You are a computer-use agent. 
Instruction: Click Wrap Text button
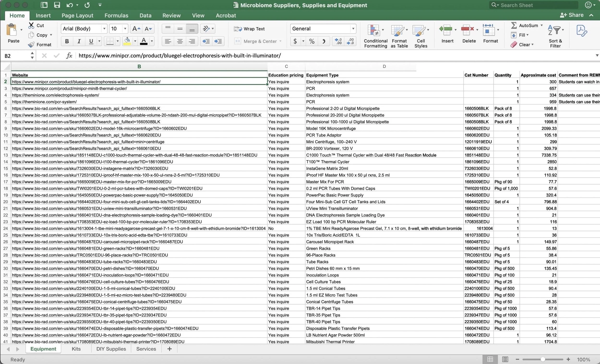click(x=249, y=29)
